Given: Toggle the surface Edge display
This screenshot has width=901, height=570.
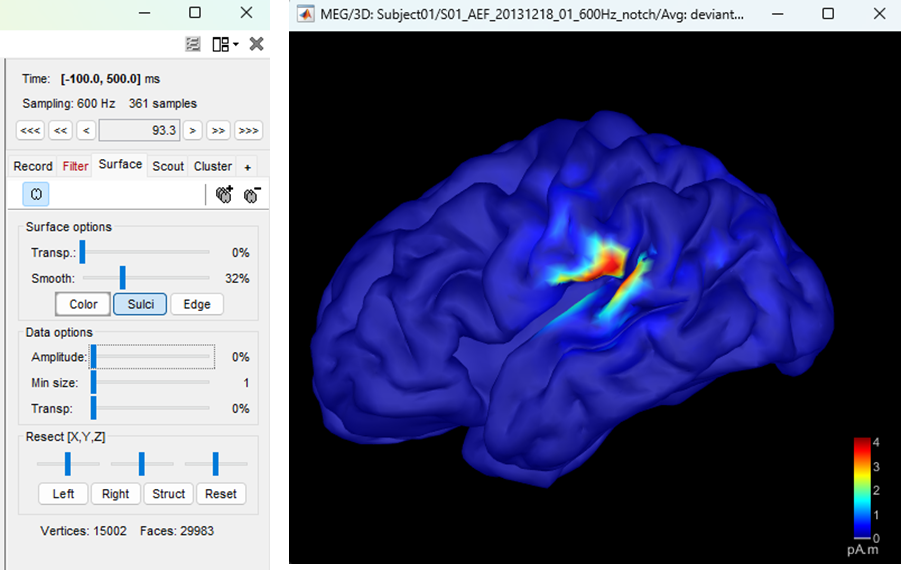Looking at the screenshot, I should (196, 304).
